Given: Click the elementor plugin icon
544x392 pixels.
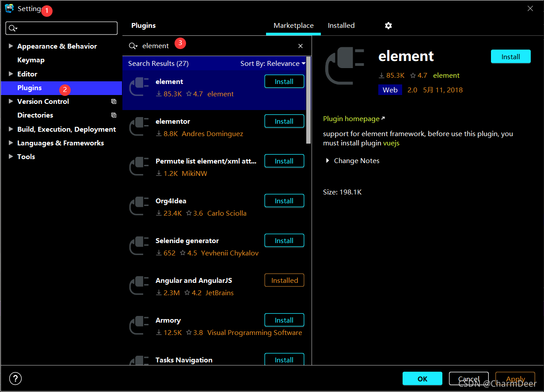Looking at the screenshot, I should (x=139, y=126).
